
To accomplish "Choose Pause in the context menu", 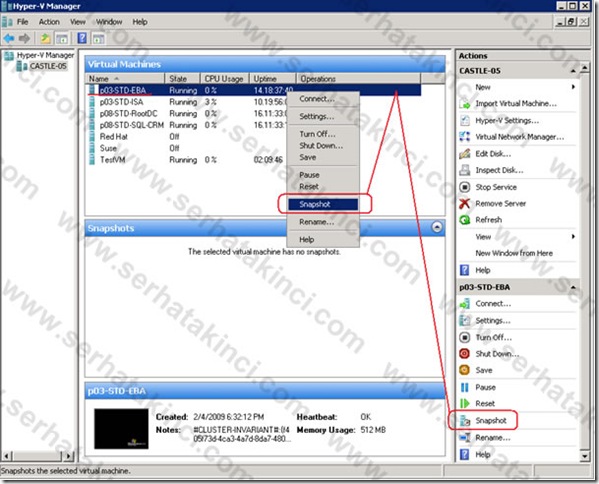I will point(323,175).
